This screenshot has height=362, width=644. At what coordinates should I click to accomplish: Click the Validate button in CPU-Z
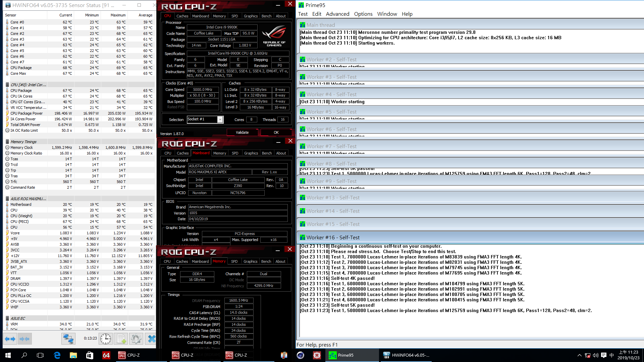click(x=242, y=132)
